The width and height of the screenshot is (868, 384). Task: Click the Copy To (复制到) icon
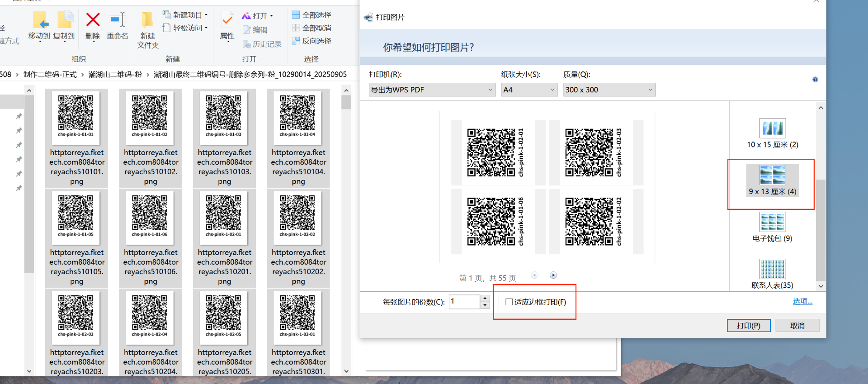(64, 21)
